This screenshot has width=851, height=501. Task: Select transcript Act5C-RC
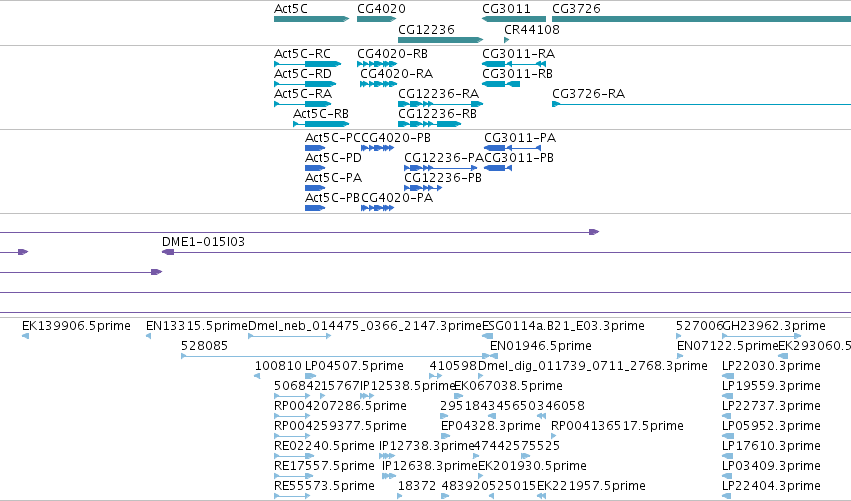[x=308, y=64]
